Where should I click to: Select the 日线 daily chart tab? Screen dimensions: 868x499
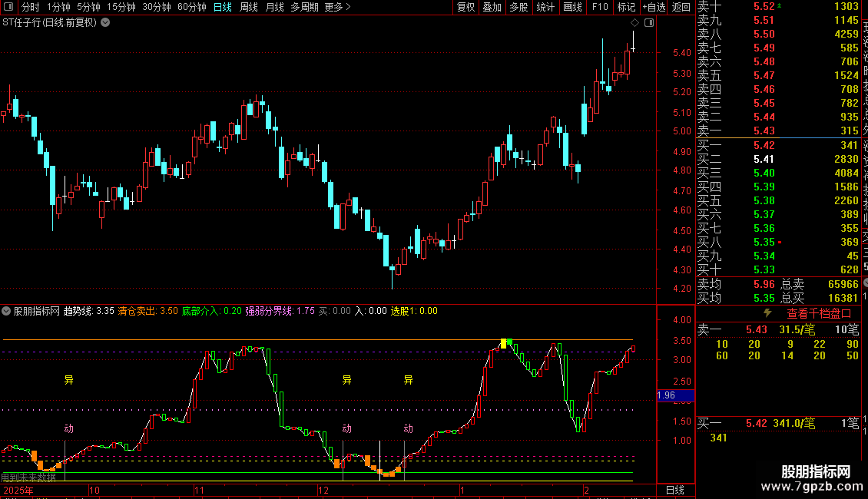click(x=223, y=7)
